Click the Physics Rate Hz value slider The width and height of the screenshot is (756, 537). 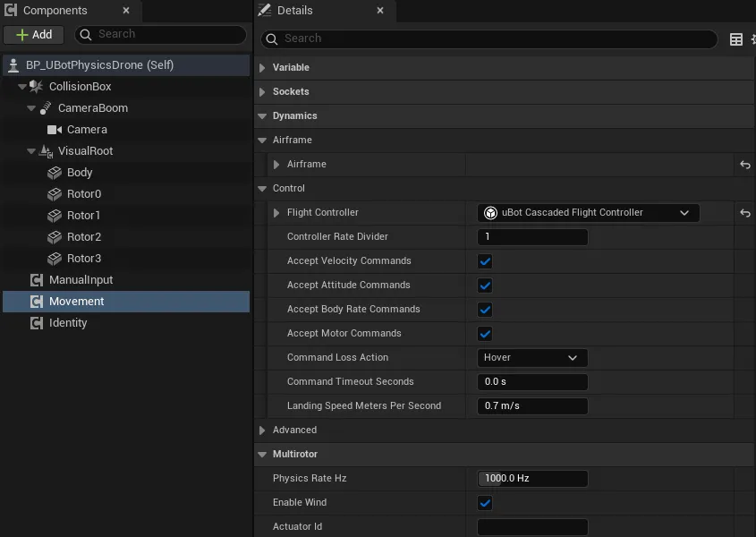[x=532, y=478]
